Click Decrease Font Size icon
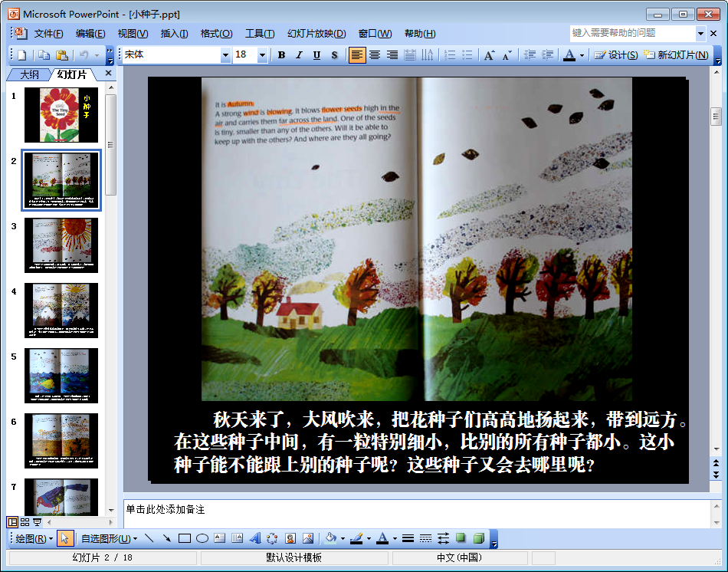Screen dimensions: 728x572 [x=507, y=55]
